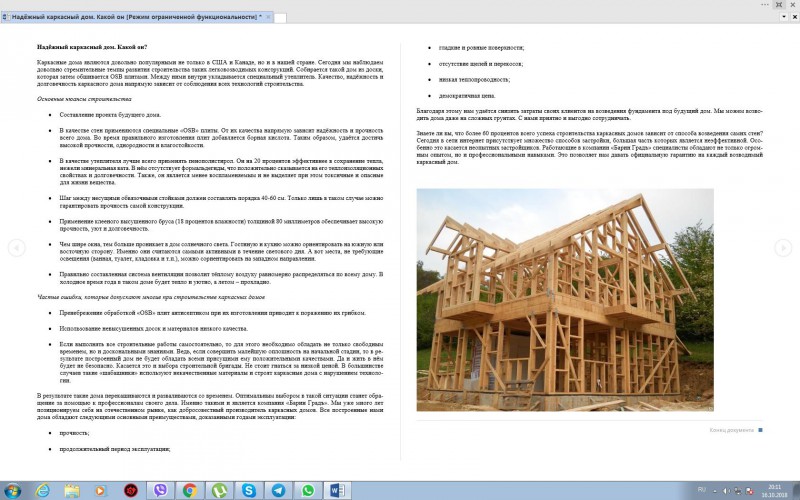The image size is (800, 500).
Task: Show hidden tray icons with the small arrow
Action: click(714, 491)
